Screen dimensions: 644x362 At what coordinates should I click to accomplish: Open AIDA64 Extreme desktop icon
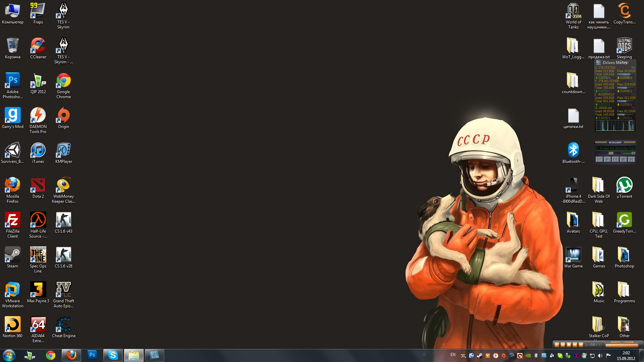click(38, 330)
